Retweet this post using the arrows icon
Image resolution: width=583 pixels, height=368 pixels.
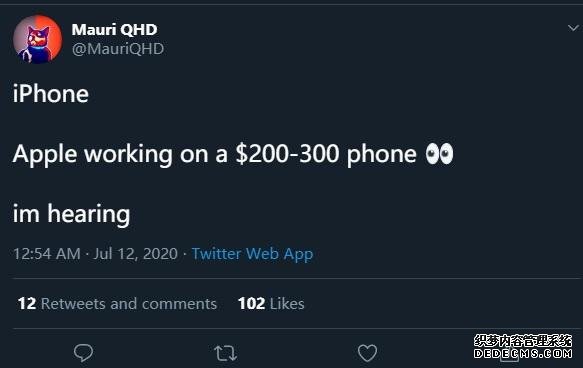click(226, 354)
